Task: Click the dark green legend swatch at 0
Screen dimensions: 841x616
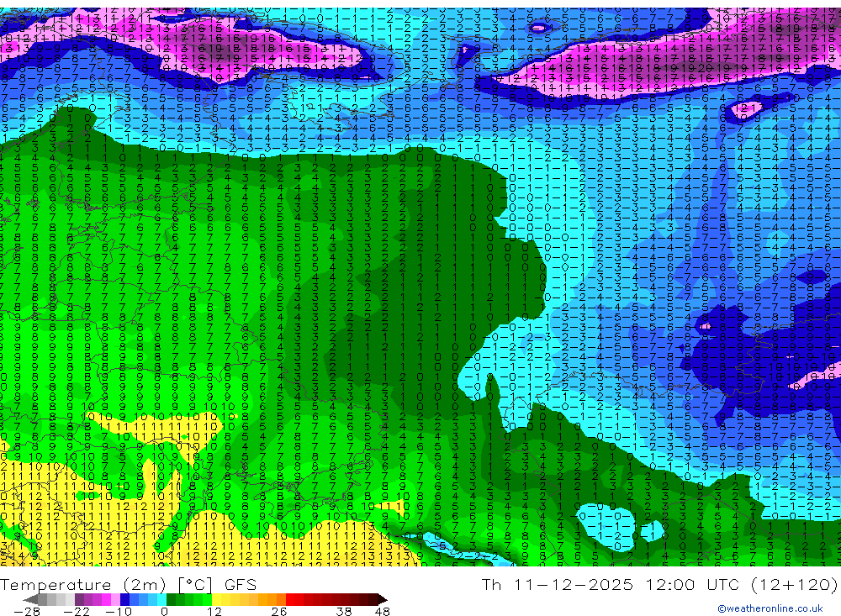Action: pos(171,599)
